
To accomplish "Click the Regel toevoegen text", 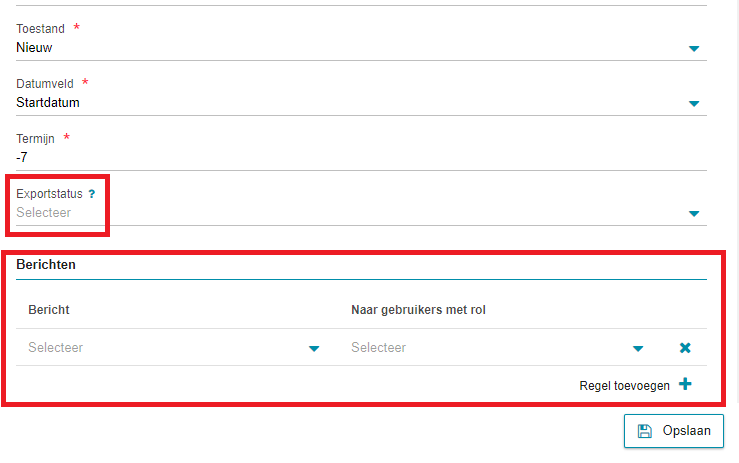I will (x=624, y=386).
